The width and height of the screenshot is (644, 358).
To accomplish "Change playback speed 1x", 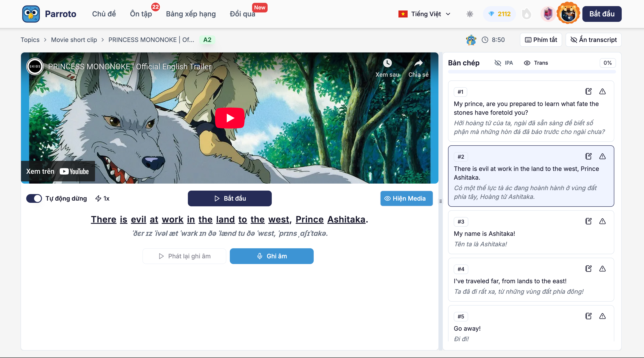I will [x=102, y=198].
